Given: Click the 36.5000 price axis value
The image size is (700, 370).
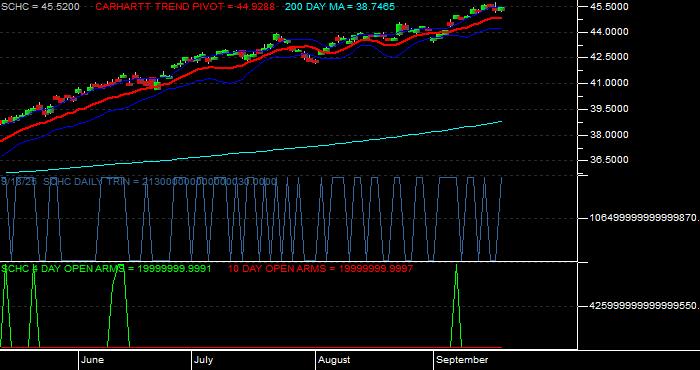Looking at the screenshot, I should point(609,160).
